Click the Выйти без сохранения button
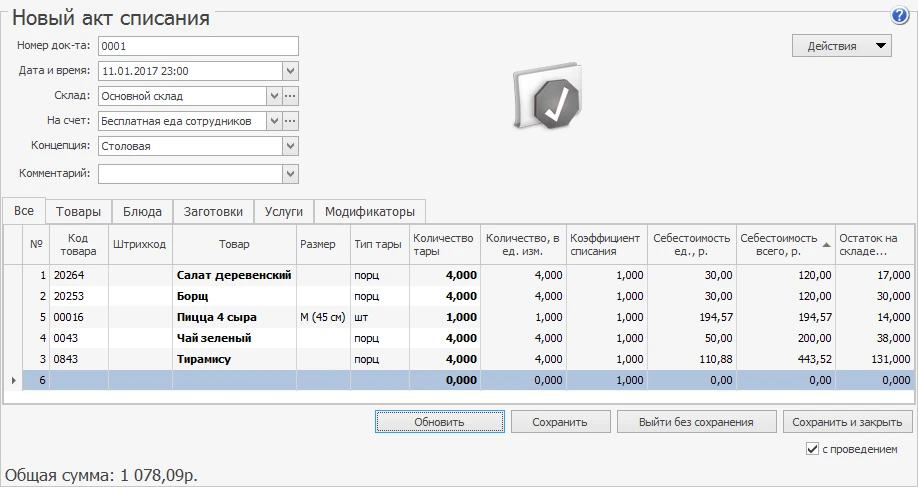 click(x=696, y=422)
